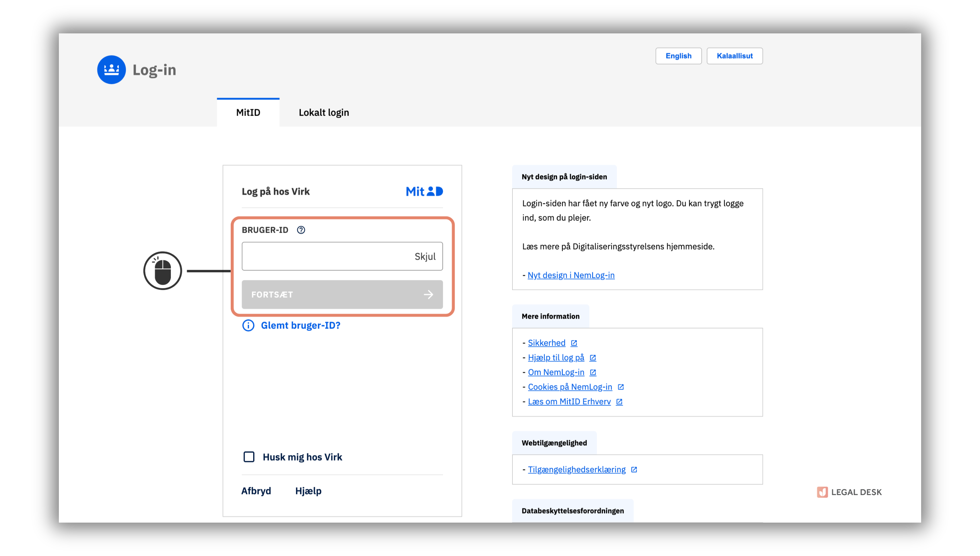
Task: Click the MitID logo in login box
Action: coord(424,191)
